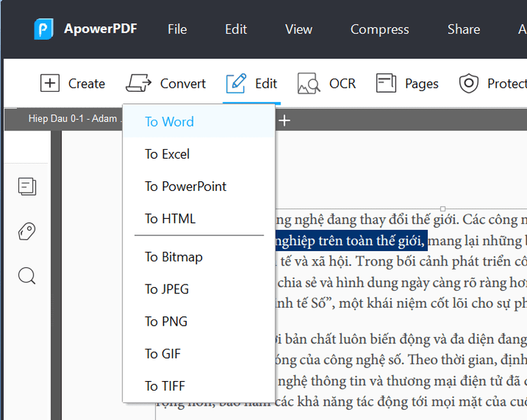Click the Create toolbar label
Image resolution: width=527 pixels, height=420 pixels.
(87, 83)
